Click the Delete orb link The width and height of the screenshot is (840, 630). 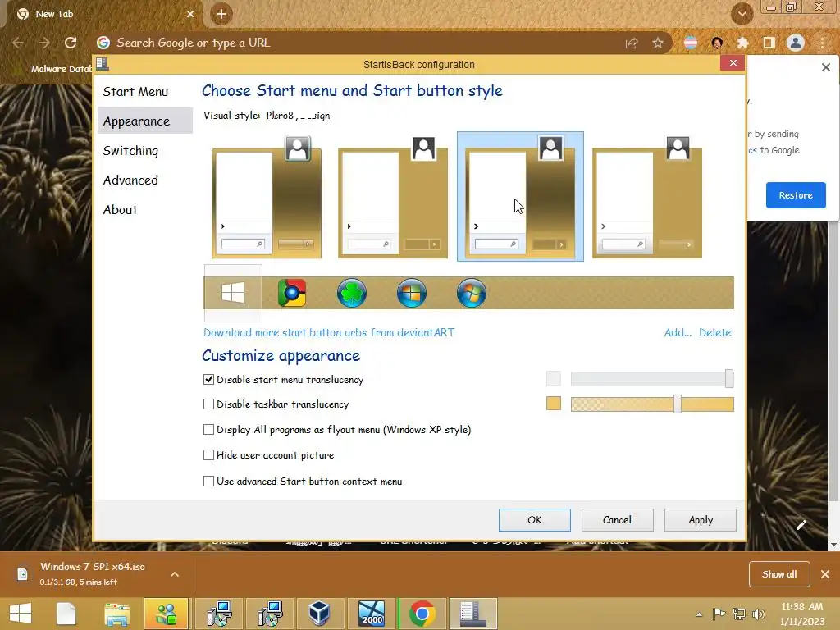pyautogui.click(x=714, y=332)
